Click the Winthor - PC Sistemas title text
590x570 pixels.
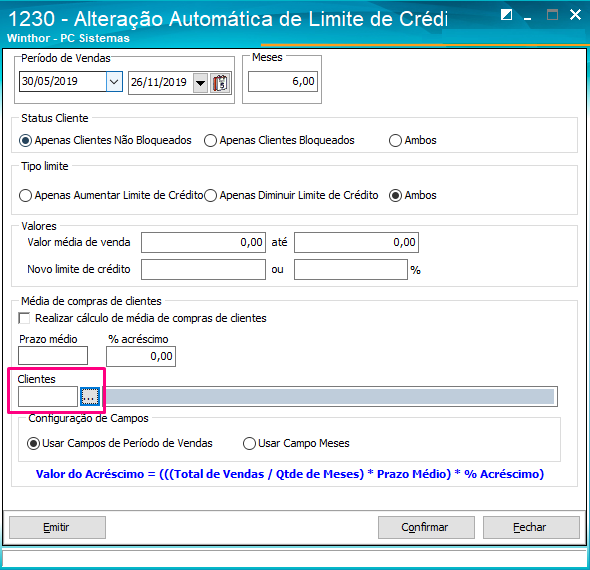pos(68,38)
